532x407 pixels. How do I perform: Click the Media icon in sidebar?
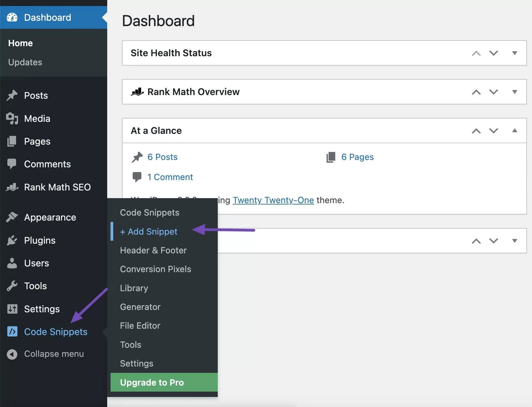point(12,118)
